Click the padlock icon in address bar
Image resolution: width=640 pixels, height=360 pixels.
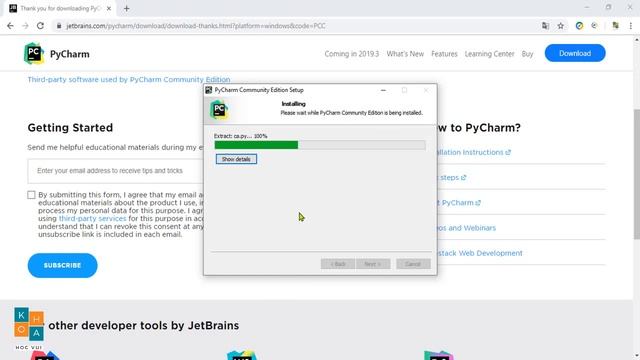click(x=59, y=26)
